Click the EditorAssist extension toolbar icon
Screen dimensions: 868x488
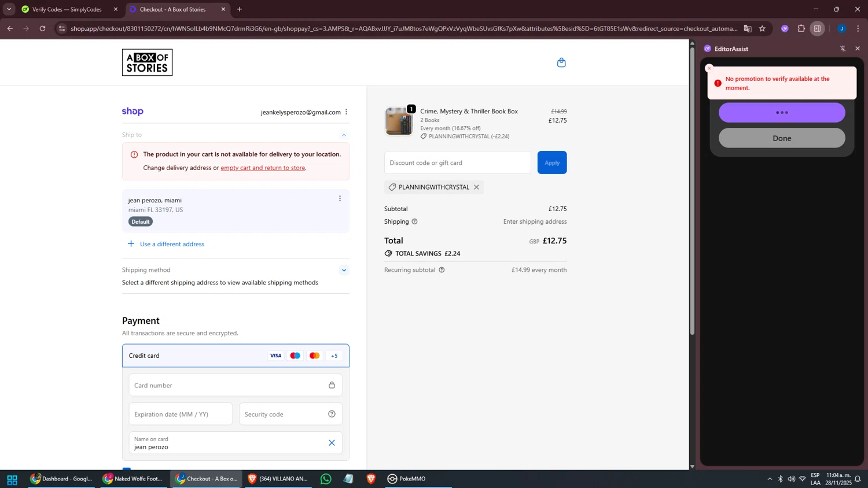785,28
